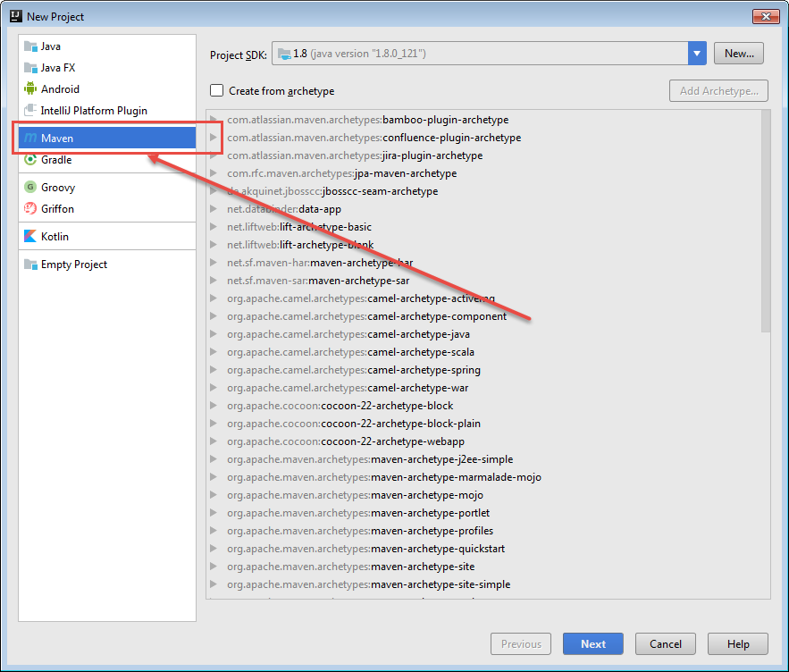Expand the maven-archetype-quickstart entry
Viewport: 789px width, 672px height.
[213, 549]
